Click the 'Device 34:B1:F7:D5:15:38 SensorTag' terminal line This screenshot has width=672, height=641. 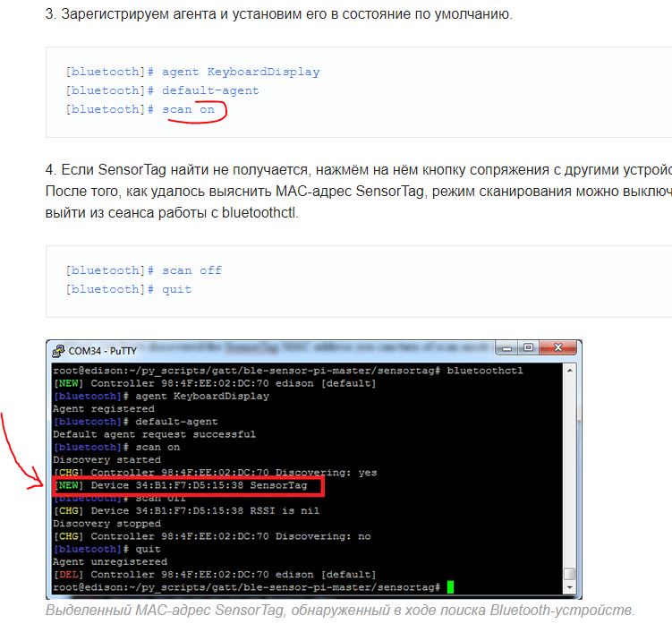(181, 485)
